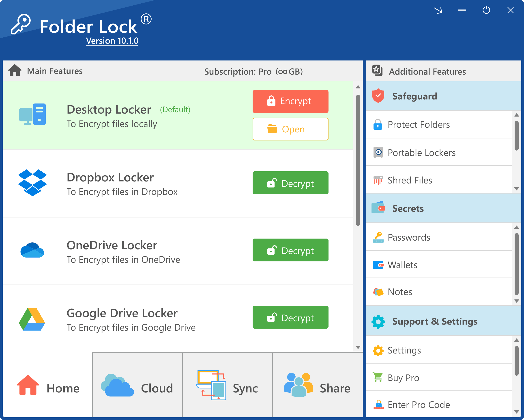The image size is (524, 420).
Task: Switch to the Home tab
Action: click(x=48, y=385)
